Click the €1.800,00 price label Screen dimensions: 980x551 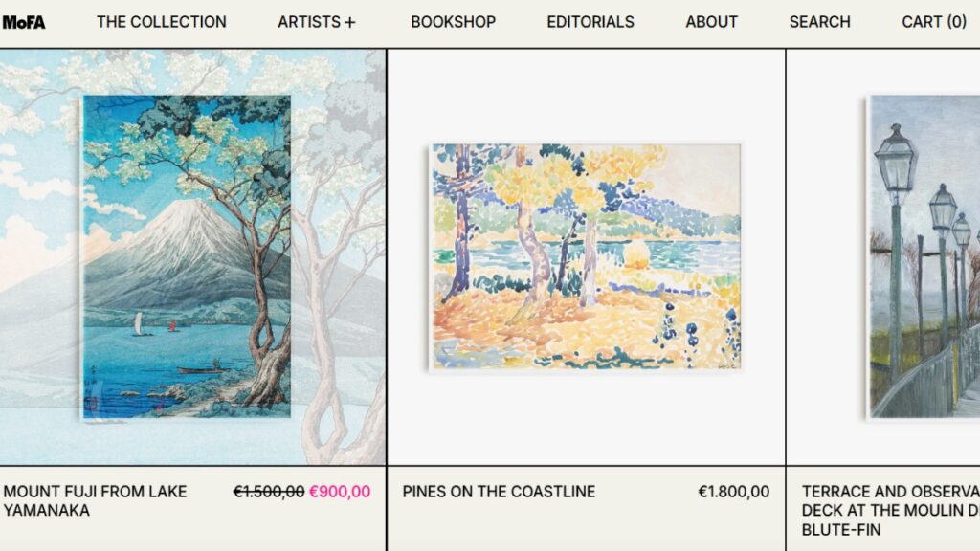734,492
